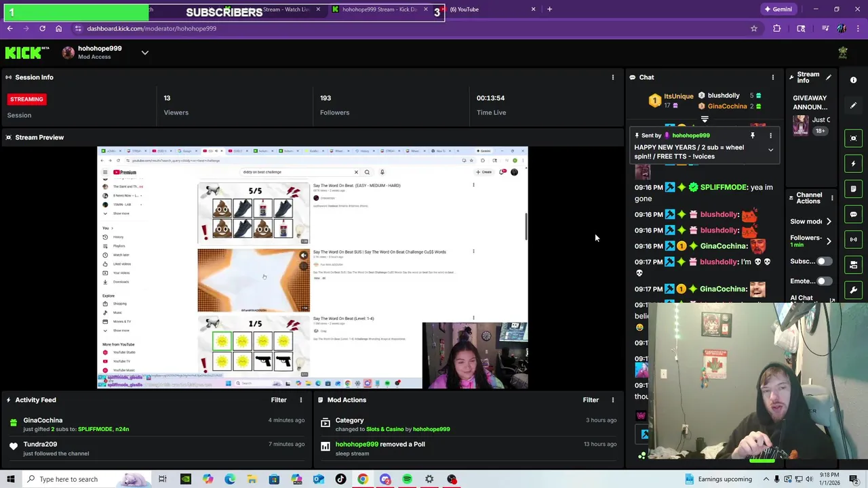The width and height of the screenshot is (868, 488).
Task: Click ItsUnique in chat leaderboard
Action: [678, 96]
